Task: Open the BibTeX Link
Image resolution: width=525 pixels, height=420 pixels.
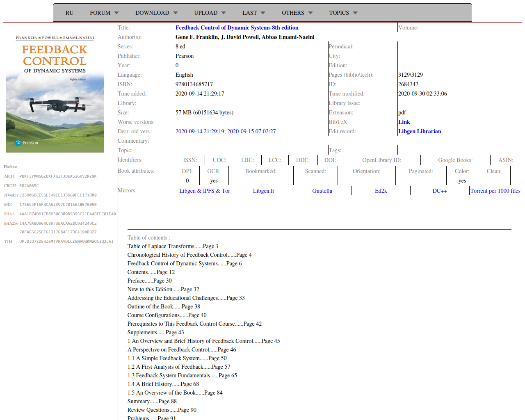Action: click(404, 122)
